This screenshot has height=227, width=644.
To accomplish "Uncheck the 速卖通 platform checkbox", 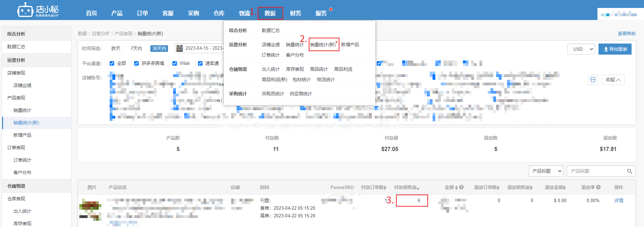I will (x=200, y=63).
